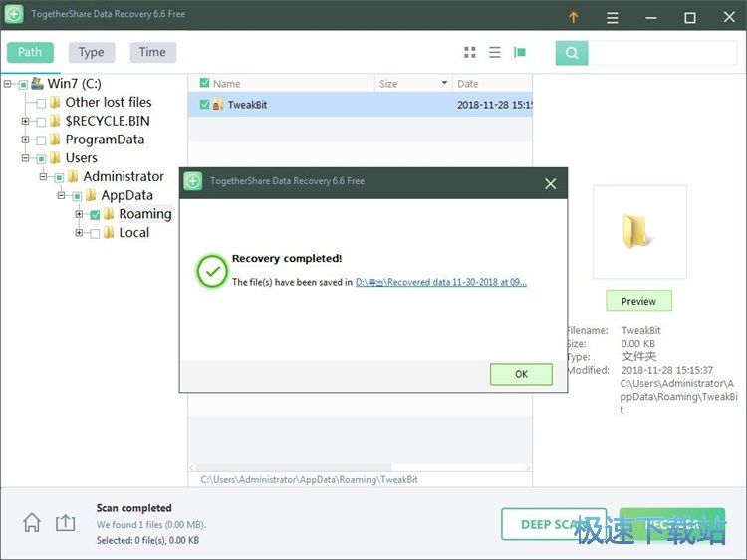Screen dimensions: 747x560
Task: Click the DEEP SCAN button
Action: tap(554, 524)
